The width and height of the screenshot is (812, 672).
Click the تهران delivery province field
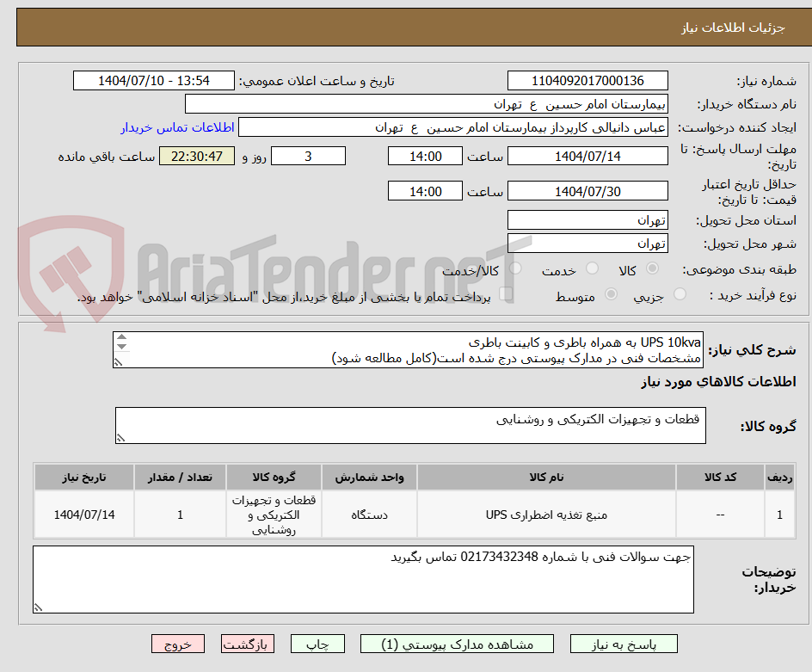[588, 219]
